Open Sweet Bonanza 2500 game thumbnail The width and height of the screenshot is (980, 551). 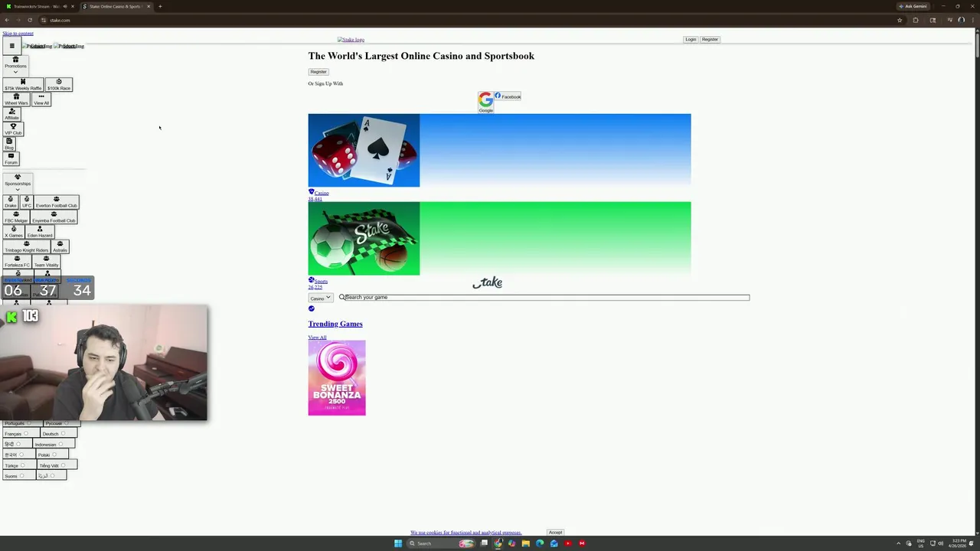click(x=337, y=378)
